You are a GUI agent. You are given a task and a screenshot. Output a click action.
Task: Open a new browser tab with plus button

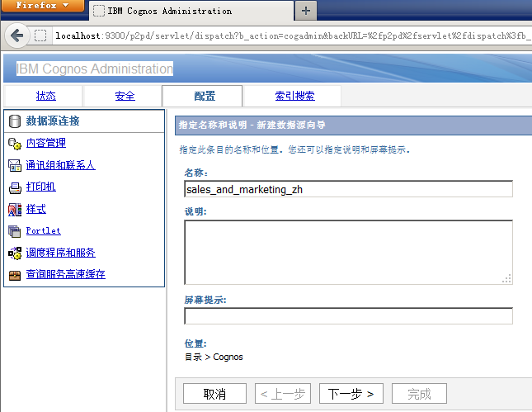click(x=306, y=11)
